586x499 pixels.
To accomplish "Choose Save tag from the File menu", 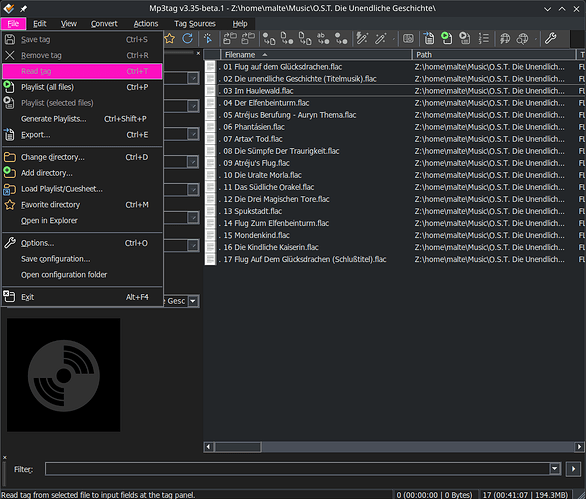I will [x=82, y=40].
